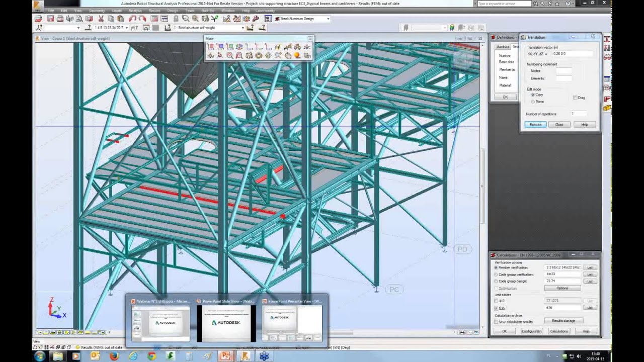Viewport: 644px width, 362px height.
Task: Click the Calculations button in Calculations dialog
Action: pos(559,331)
